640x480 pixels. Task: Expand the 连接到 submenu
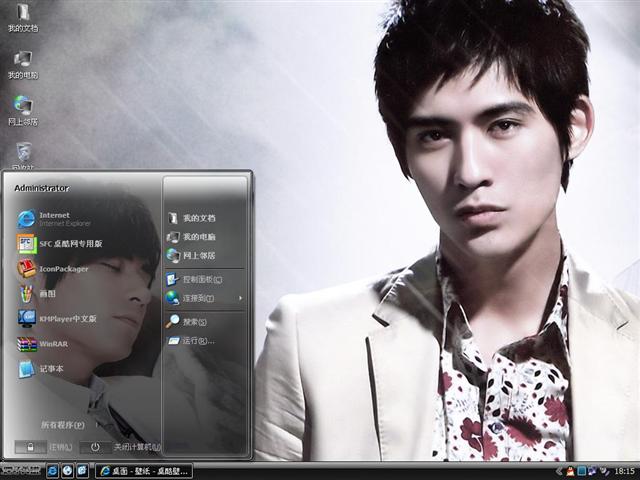point(205,298)
